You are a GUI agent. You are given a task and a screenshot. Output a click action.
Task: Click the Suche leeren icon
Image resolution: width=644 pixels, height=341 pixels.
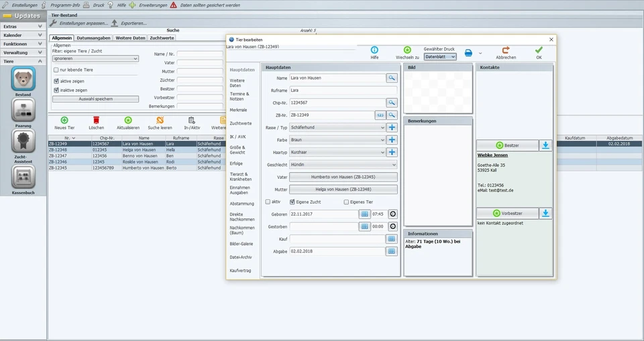tap(160, 120)
